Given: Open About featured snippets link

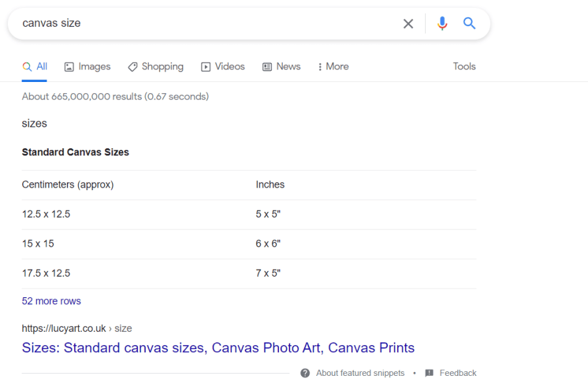Looking at the screenshot, I should coord(360,373).
